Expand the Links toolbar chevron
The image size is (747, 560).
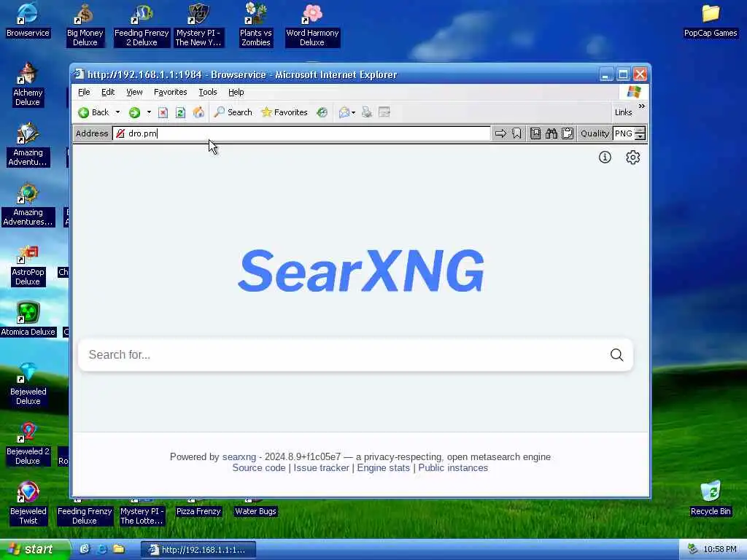(x=642, y=106)
